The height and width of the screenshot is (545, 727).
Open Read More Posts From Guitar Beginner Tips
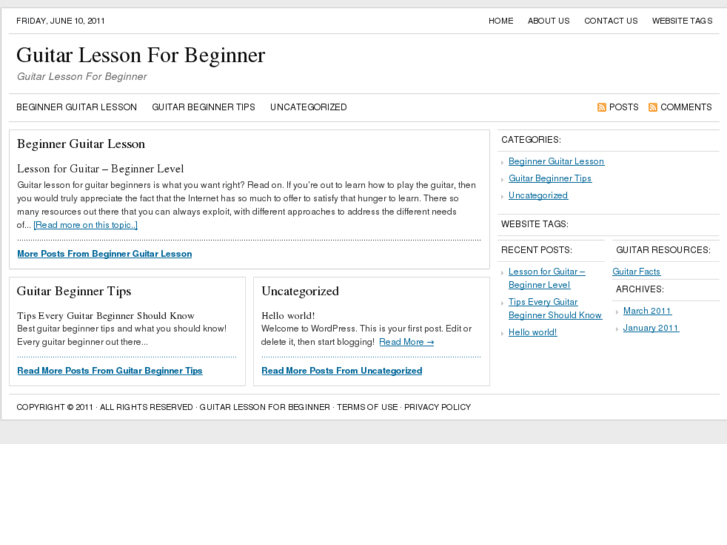point(109,371)
